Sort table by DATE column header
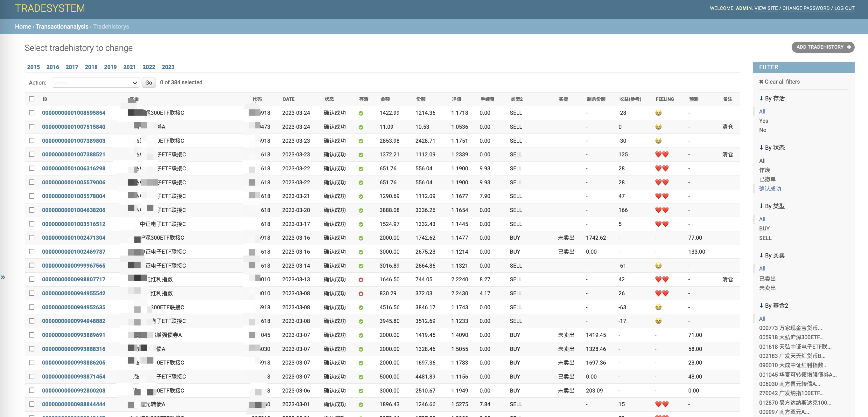 click(x=289, y=99)
